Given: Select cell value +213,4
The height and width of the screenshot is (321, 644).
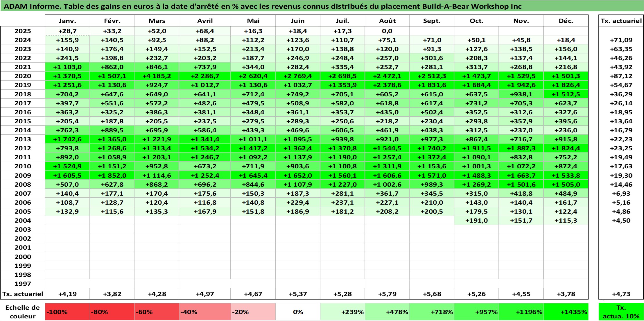Looking at the screenshot, I should point(253,49).
